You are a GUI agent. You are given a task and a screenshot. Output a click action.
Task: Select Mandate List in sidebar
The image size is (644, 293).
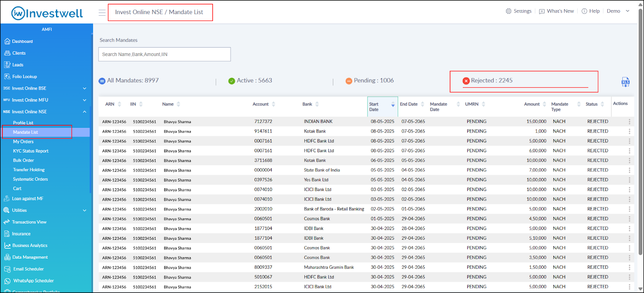tap(25, 132)
